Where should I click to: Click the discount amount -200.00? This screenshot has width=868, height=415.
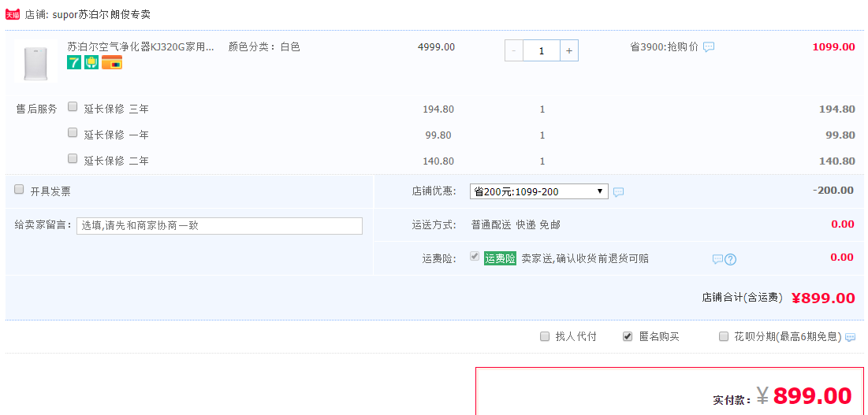pyautogui.click(x=833, y=190)
